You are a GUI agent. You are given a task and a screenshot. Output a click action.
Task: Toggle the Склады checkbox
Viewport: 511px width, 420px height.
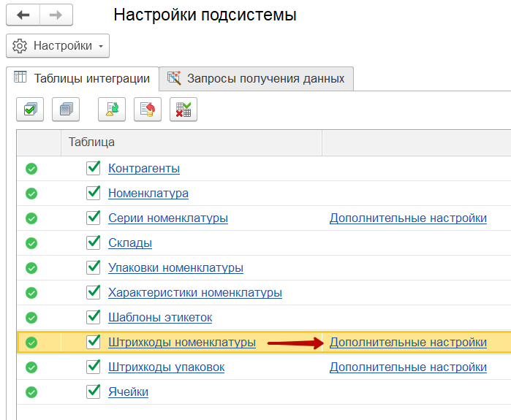(94, 243)
